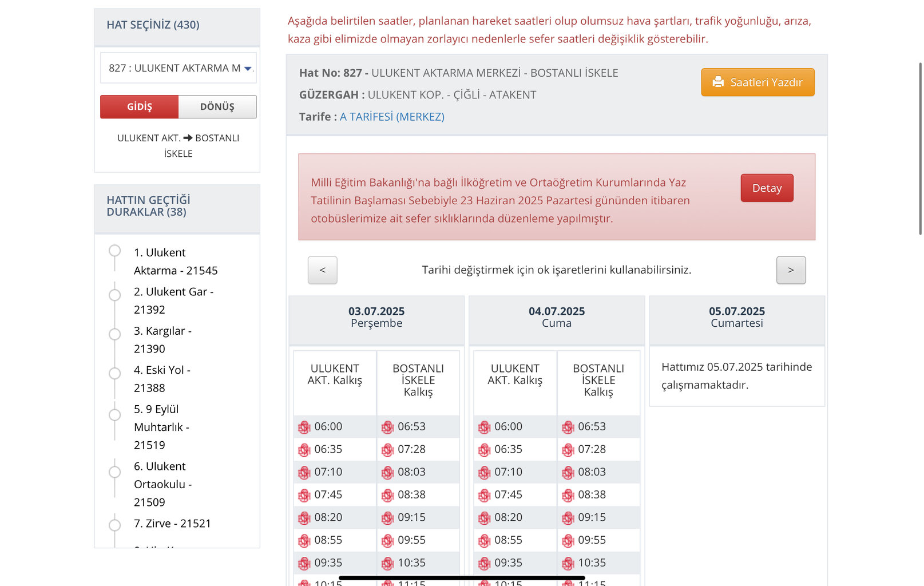Click the bus icon beside 06:00 Perşembe departure

(304, 427)
